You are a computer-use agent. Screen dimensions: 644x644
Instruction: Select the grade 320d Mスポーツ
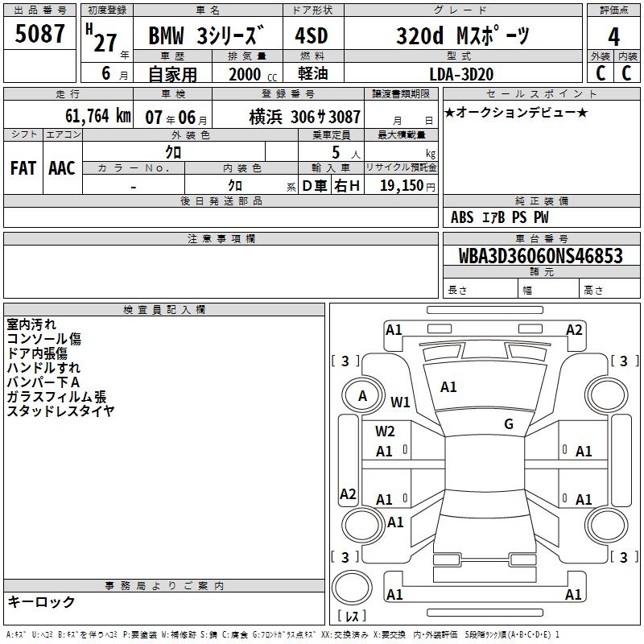pos(462,35)
